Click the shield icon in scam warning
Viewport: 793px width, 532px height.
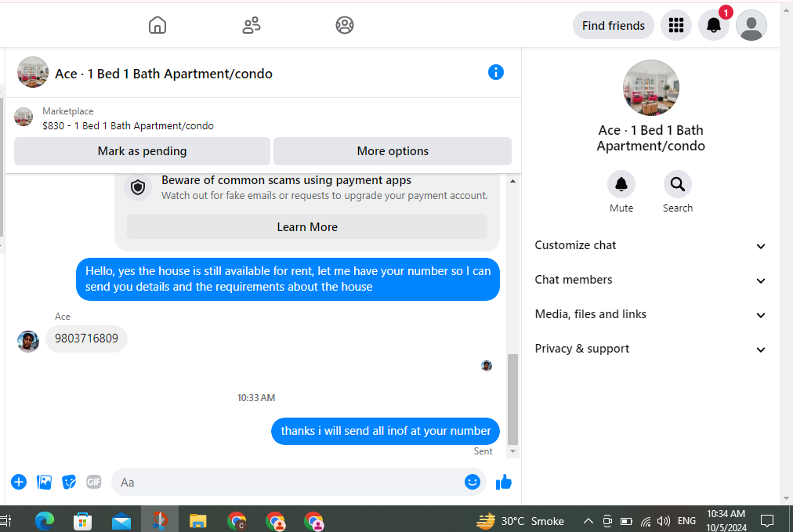click(138, 187)
